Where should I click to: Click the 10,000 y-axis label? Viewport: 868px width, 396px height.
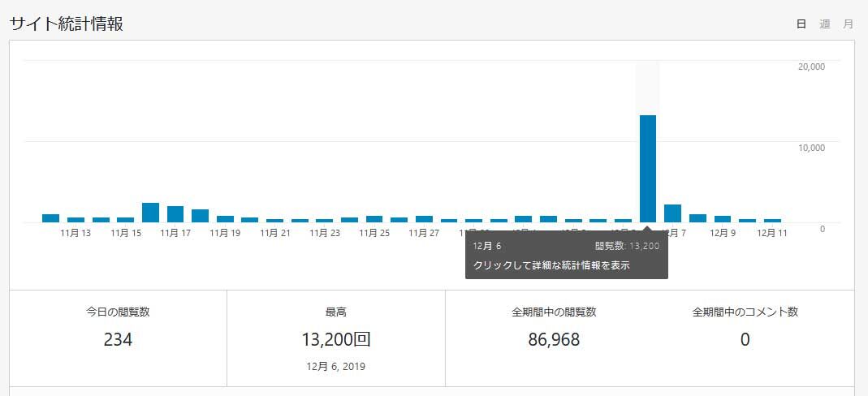811,148
